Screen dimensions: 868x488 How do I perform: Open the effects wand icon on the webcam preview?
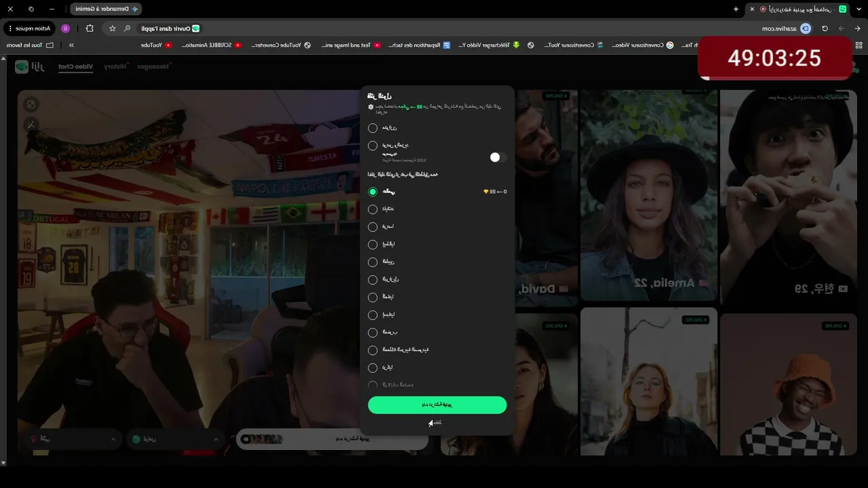pyautogui.click(x=31, y=125)
